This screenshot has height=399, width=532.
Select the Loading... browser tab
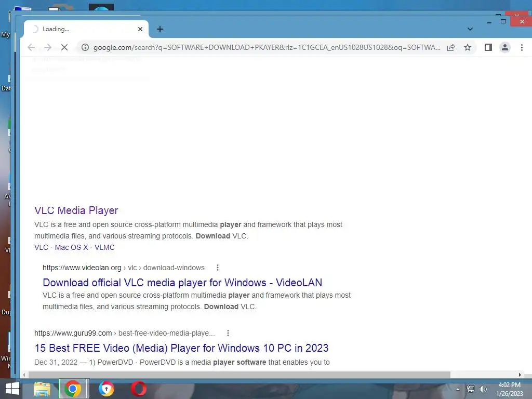click(x=86, y=29)
